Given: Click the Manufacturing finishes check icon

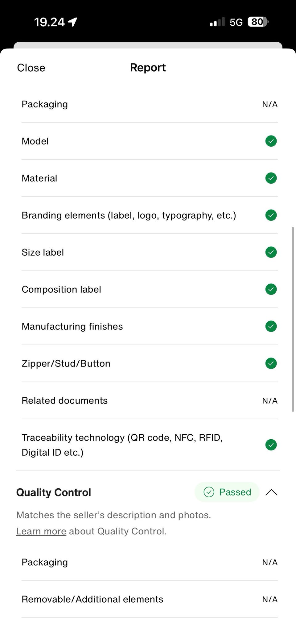Looking at the screenshot, I should point(271,326).
